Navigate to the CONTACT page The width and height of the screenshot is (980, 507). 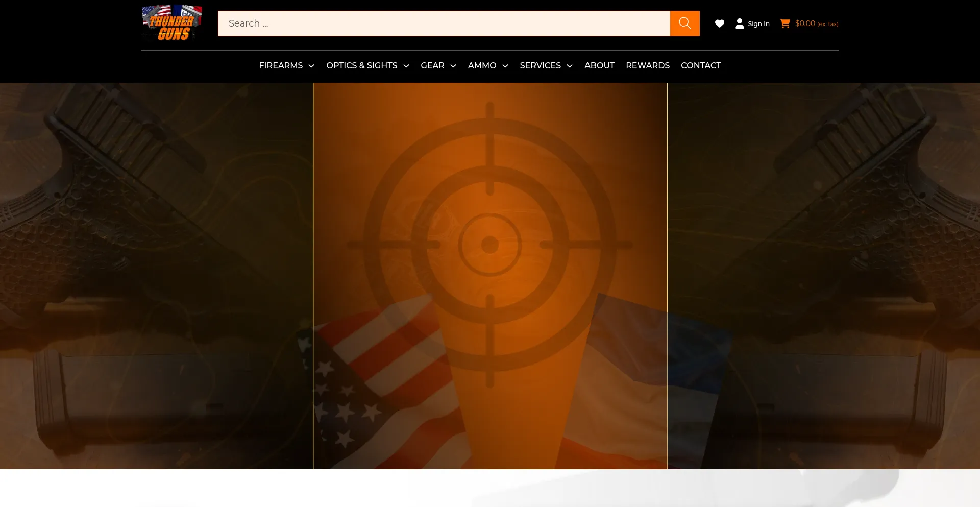click(x=700, y=65)
